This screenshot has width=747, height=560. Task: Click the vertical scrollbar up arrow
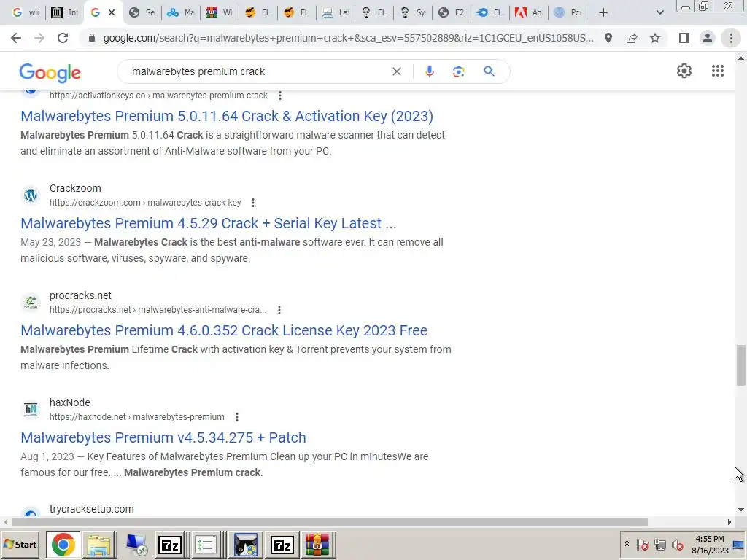741,58
